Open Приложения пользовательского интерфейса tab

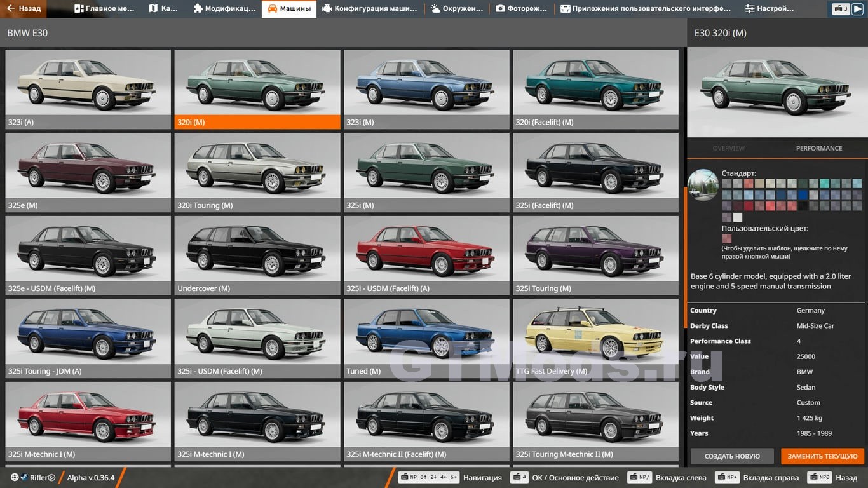[645, 9]
